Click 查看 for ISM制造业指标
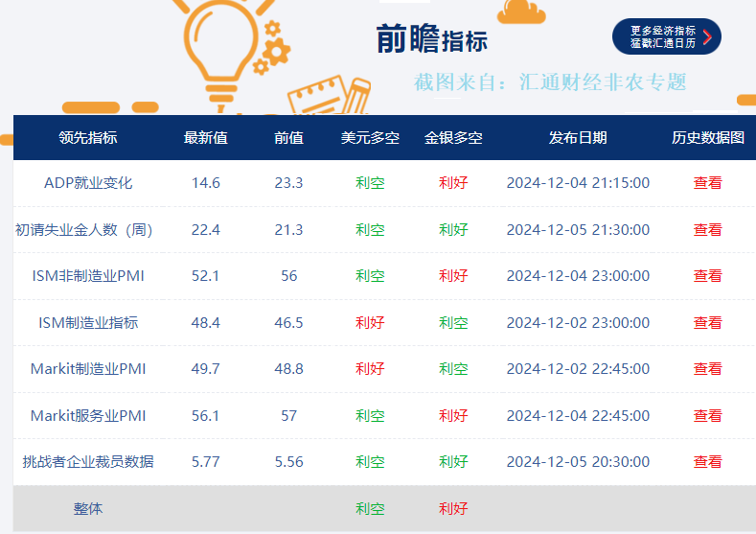 [707, 323]
